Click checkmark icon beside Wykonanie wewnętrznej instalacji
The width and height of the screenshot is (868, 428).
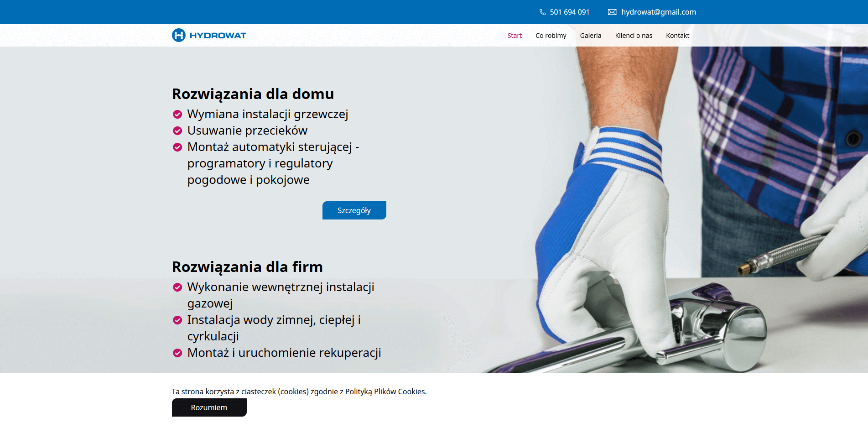[177, 287]
